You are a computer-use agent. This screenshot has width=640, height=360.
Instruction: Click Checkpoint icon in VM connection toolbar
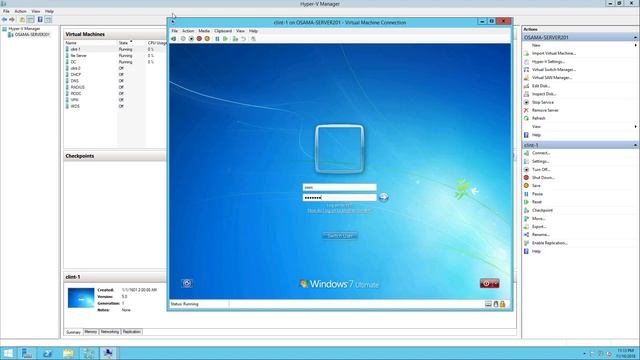[x=235, y=39]
